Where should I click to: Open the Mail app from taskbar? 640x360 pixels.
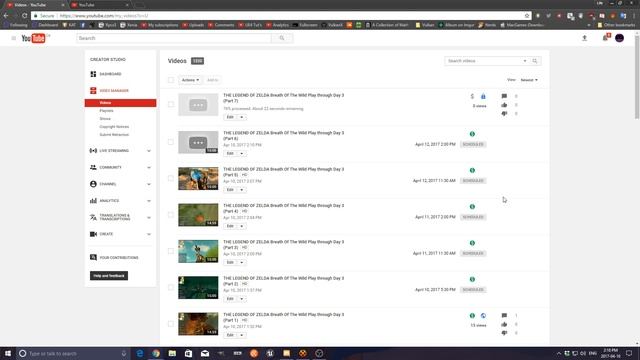(x=205, y=353)
